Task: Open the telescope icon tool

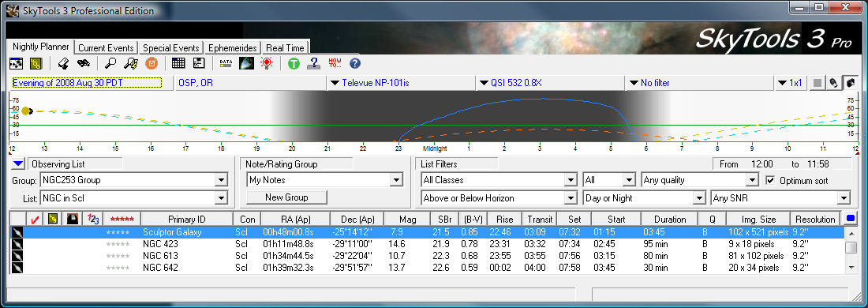Action: click(63, 63)
